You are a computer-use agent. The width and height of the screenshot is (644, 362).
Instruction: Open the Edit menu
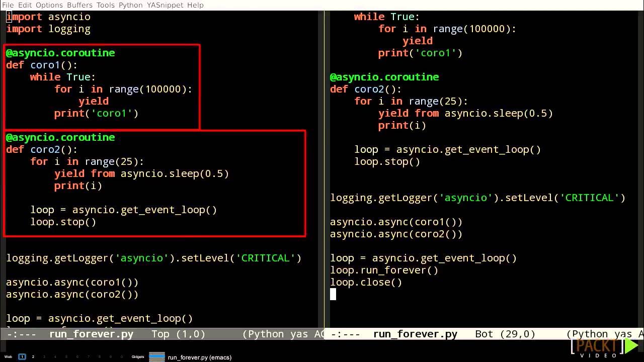tap(25, 5)
